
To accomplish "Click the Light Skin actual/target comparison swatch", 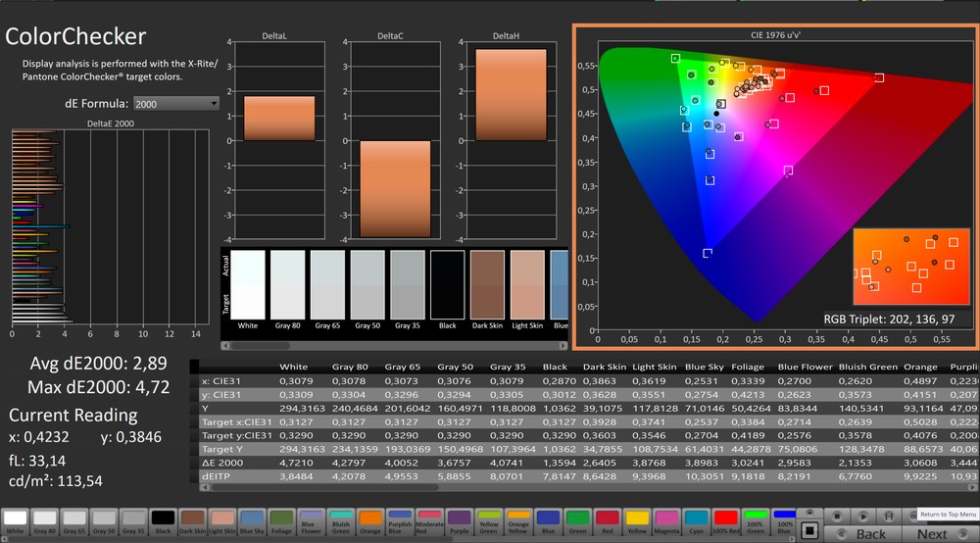I will [x=527, y=285].
